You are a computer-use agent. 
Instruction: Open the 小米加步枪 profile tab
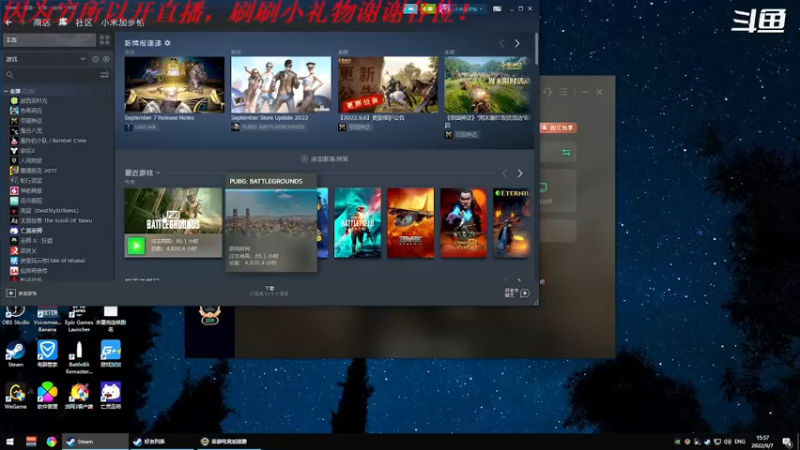coord(122,22)
